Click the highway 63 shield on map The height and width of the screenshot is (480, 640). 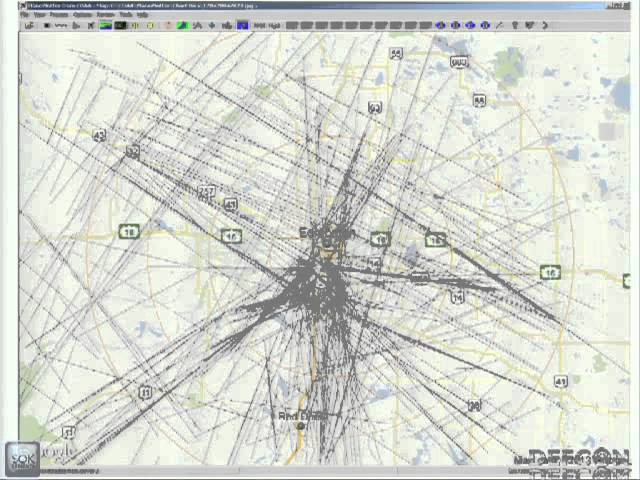(x=375, y=107)
